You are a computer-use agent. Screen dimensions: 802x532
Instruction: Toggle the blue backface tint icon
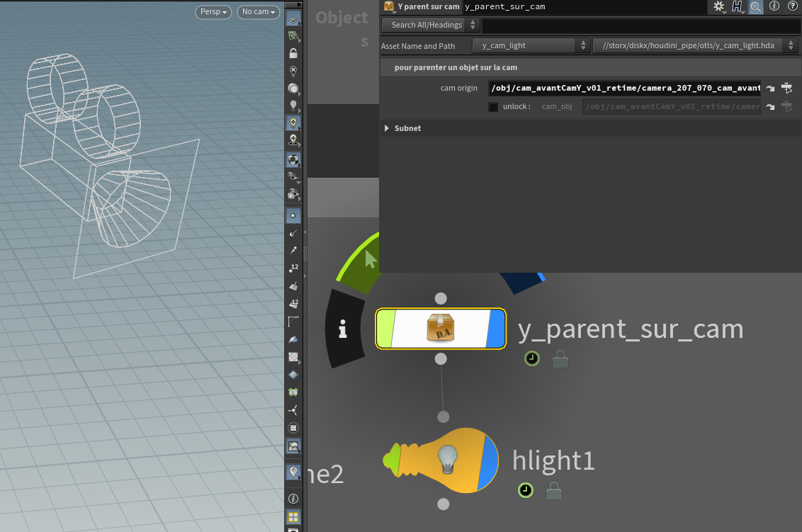pyautogui.click(x=293, y=339)
